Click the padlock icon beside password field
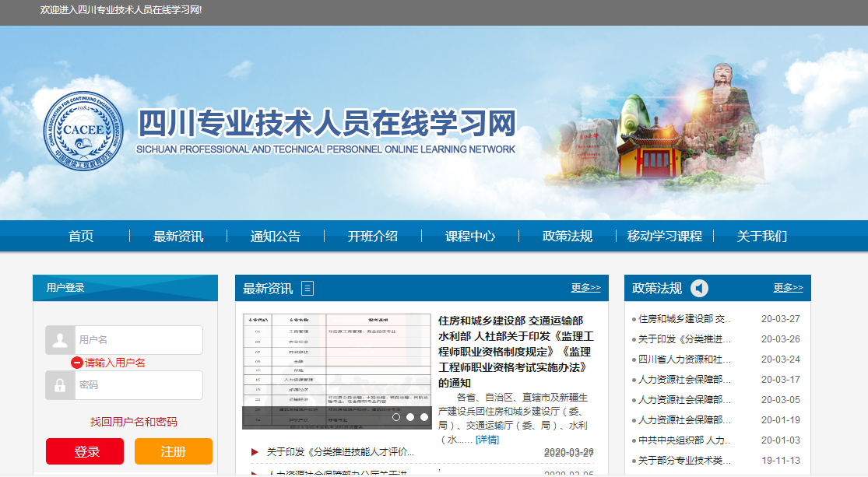868x477 pixels. 60,385
